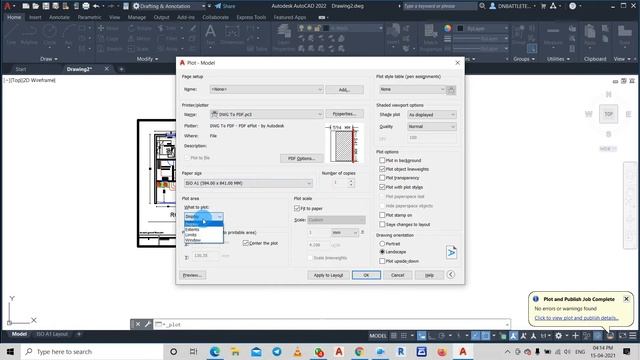Screen dimensions: 640x360
Task: Switch to ISO A1 Layout tab
Action: click(x=52, y=334)
